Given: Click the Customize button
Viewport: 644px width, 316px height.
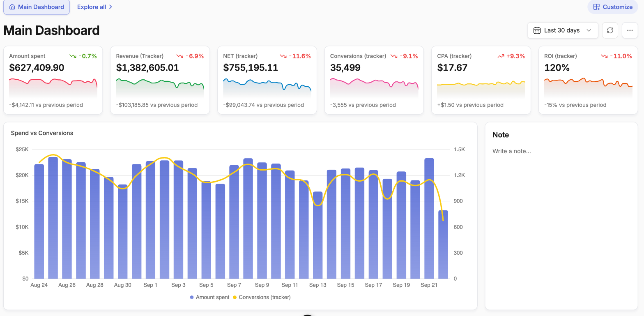Looking at the screenshot, I should tap(613, 7).
